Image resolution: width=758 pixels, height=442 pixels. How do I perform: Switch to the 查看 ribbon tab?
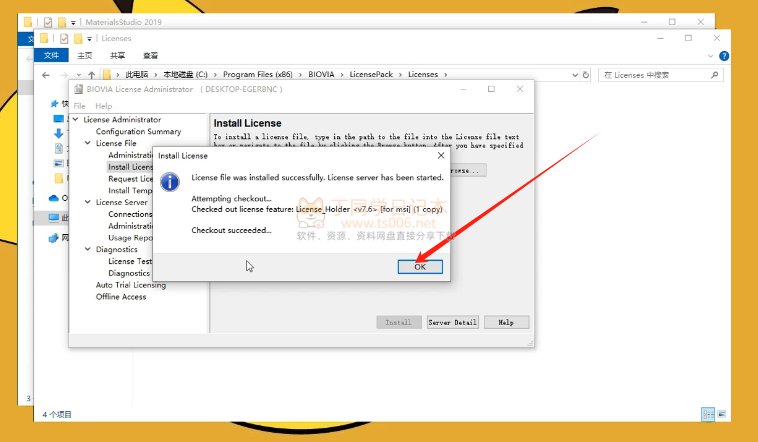(150, 55)
